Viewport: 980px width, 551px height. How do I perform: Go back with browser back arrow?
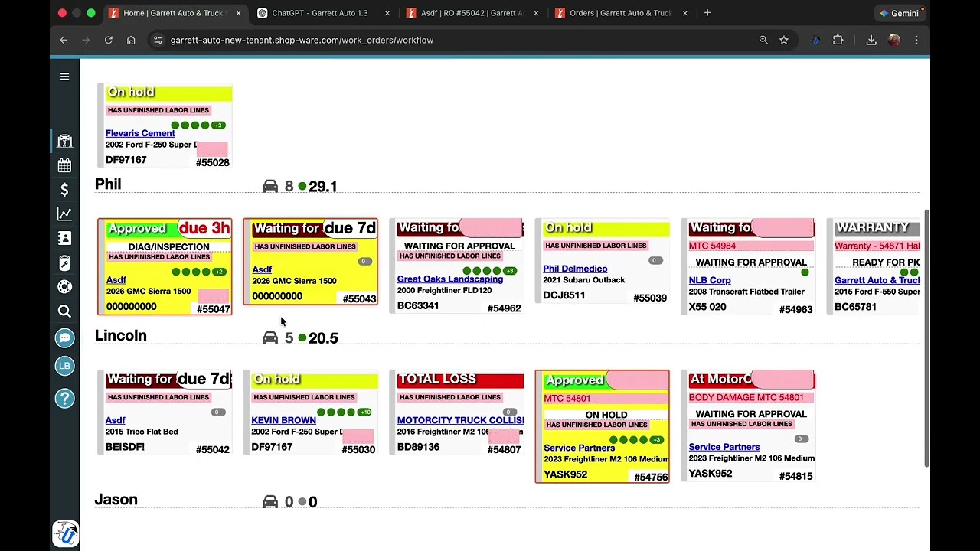coord(64,40)
